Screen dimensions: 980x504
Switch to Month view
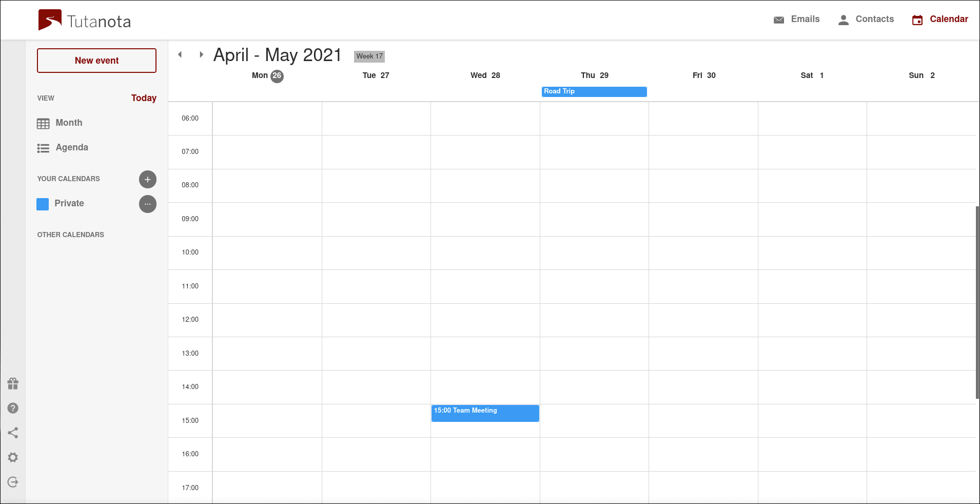pyautogui.click(x=68, y=123)
